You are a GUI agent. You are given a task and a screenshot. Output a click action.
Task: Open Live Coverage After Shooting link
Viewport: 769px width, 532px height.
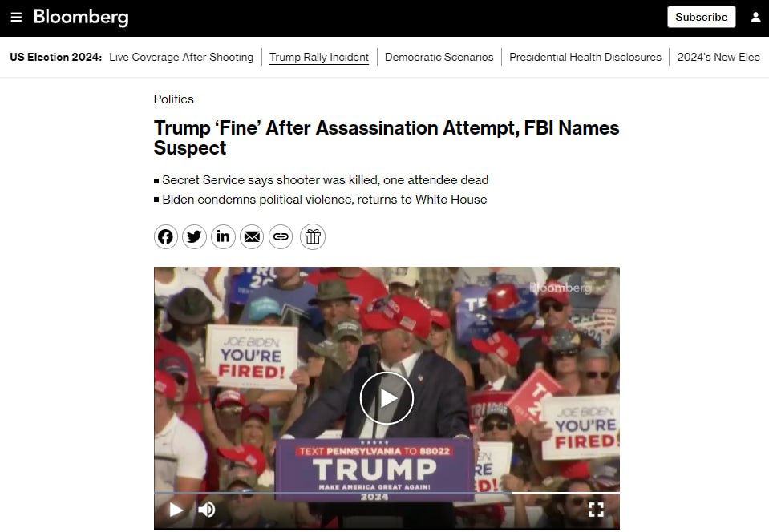[x=181, y=58]
